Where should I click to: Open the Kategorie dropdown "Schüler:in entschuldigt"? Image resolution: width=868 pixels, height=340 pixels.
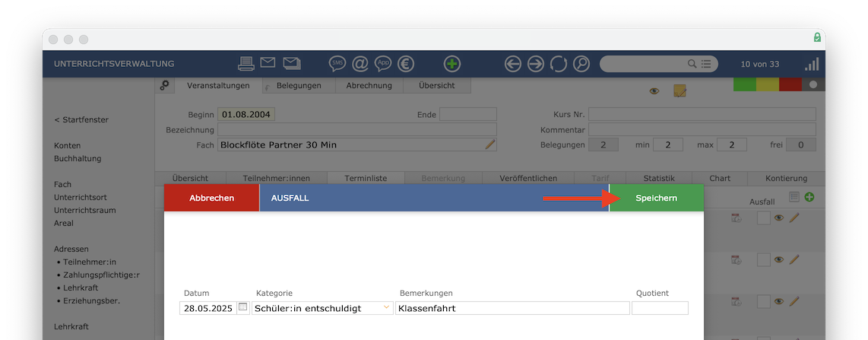[x=322, y=308]
